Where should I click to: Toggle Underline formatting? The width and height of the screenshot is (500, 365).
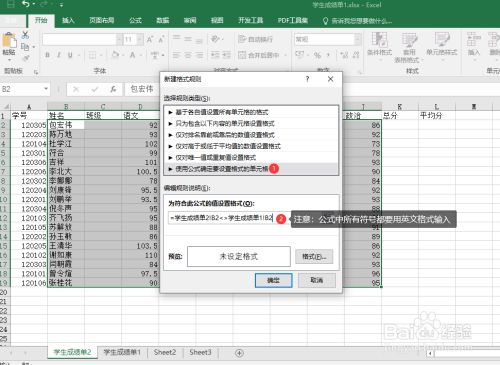[x=70, y=55]
